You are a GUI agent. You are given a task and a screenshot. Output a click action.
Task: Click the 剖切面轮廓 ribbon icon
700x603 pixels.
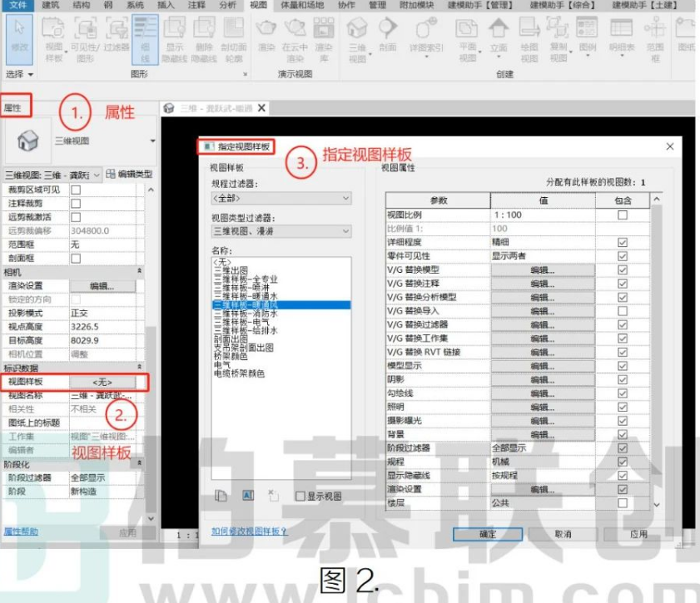tap(234, 39)
